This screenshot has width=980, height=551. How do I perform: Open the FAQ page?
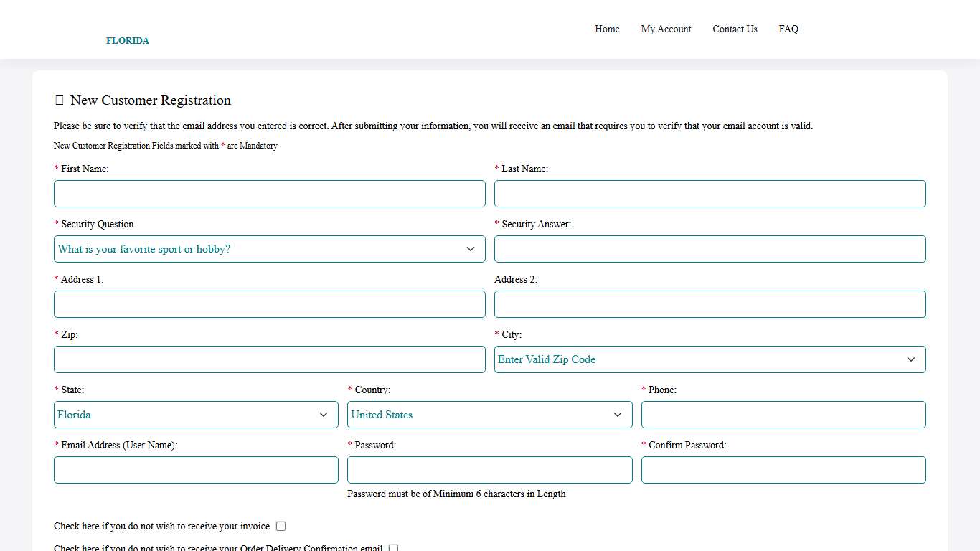[788, 29]
